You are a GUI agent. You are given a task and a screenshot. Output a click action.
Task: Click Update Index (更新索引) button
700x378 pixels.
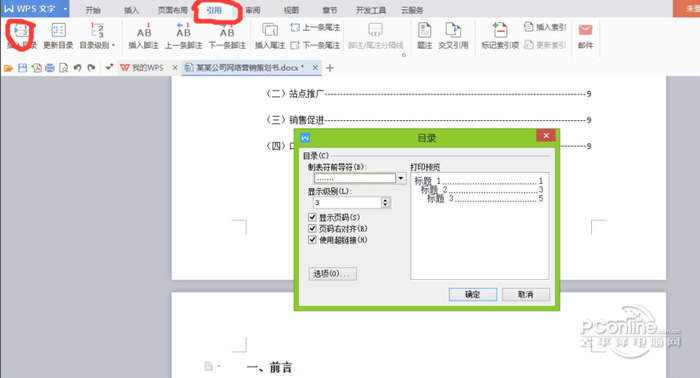pyautogui.click(x=545, y=45)
